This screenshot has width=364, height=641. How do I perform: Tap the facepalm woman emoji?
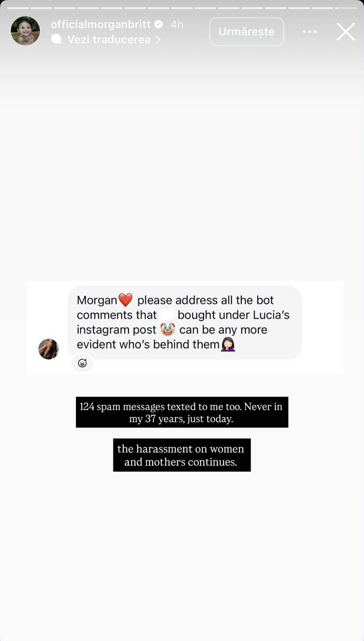[228, 344]
